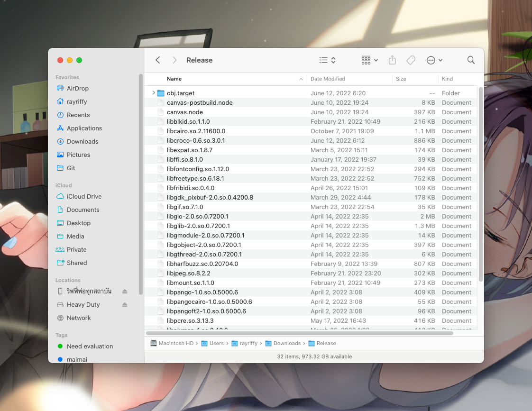Click the green full-screen window button
The width and height of the screenshot is (532, 411).
(79, 60)
